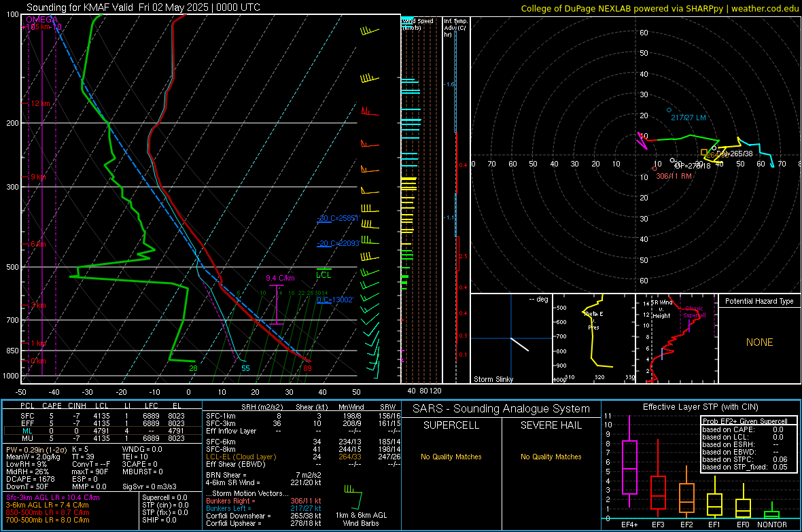Click the surface temperature value '89'
This screenshot has height=532, width=802.
tap(307, 368)
